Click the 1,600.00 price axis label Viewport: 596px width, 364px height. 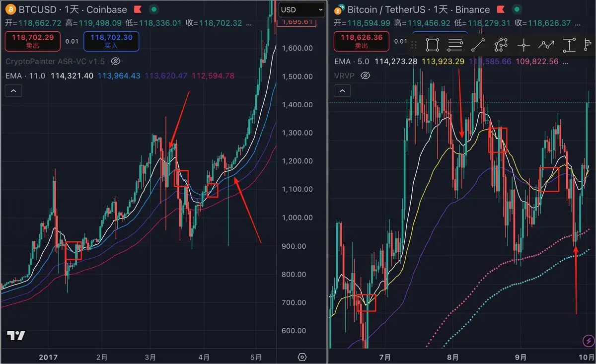(297, 48)
